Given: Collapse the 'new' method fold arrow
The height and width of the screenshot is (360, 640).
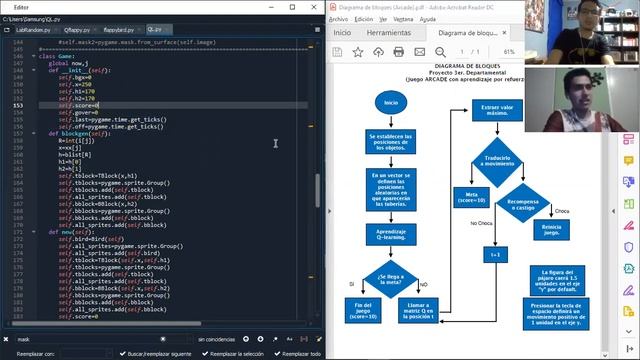Looking at the screenshot, I should coord(33,232).
